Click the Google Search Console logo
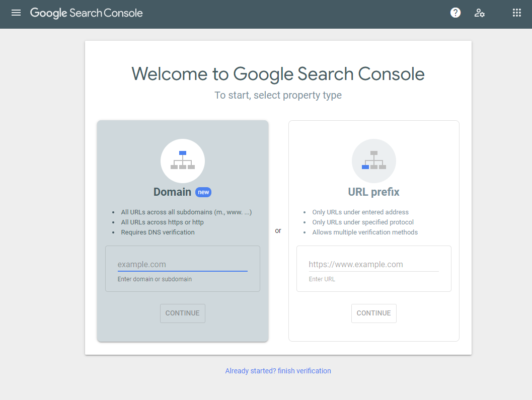 (86, 13)
